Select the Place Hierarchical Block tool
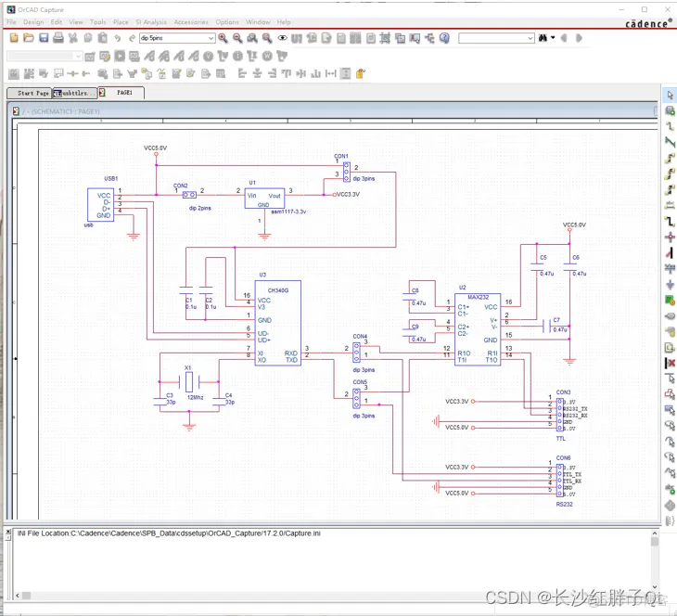677x616 pixels. coord(670,301)
